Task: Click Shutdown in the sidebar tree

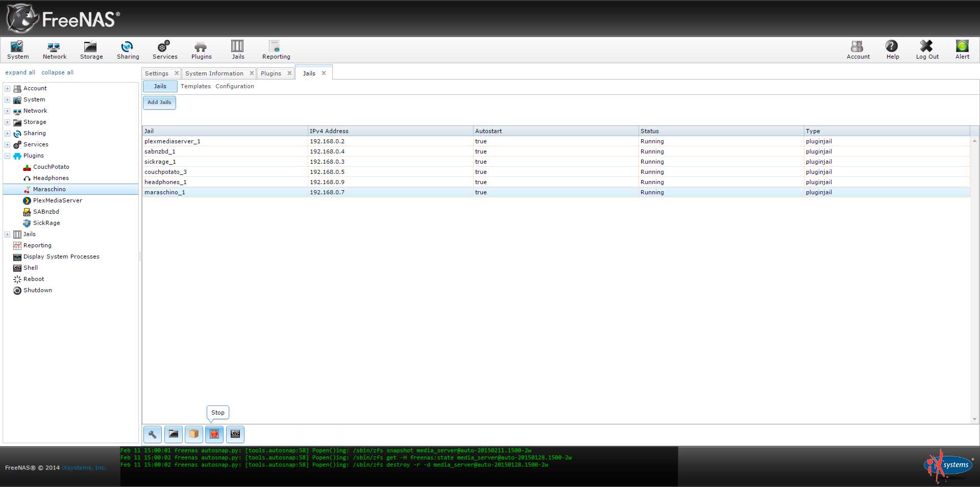Action: [x=37, y=290]
